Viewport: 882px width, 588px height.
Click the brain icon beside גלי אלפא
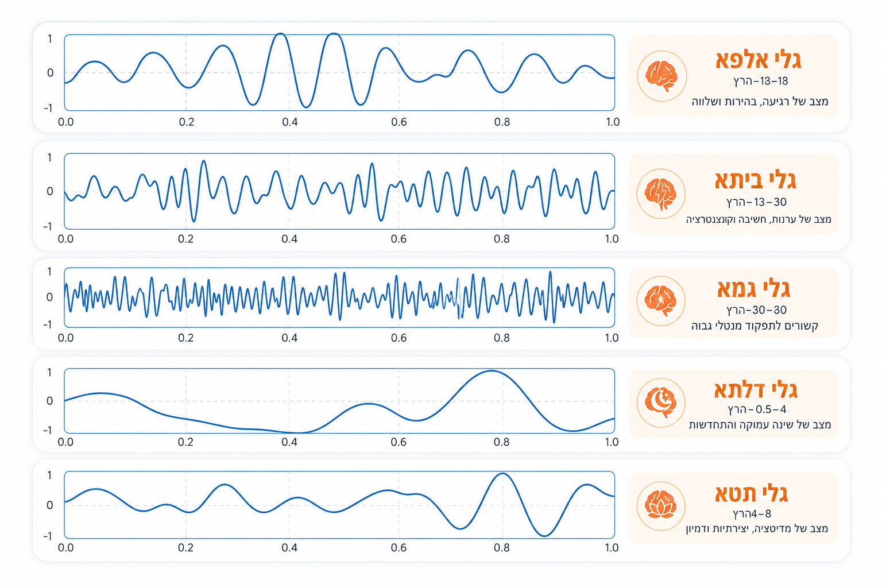pos(661,76)
